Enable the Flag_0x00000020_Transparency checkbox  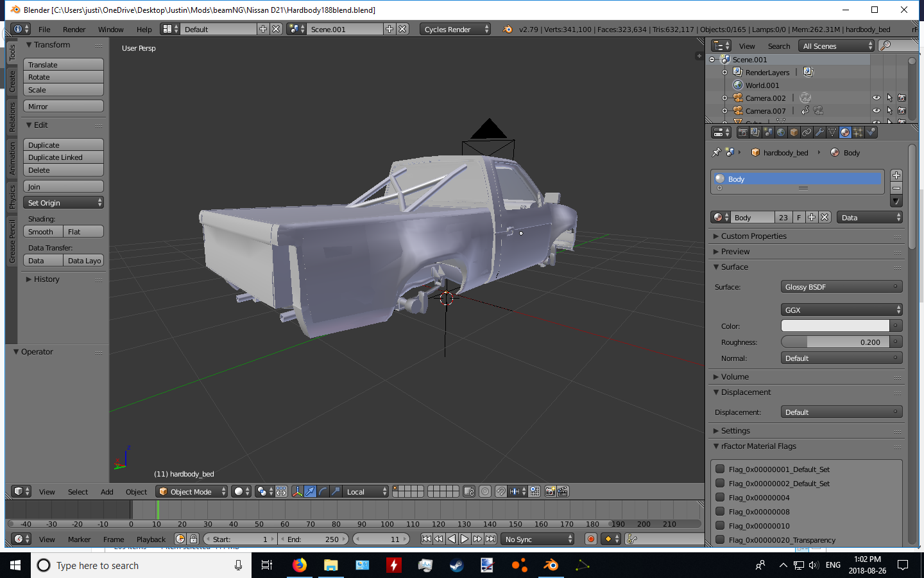(720, 540)
